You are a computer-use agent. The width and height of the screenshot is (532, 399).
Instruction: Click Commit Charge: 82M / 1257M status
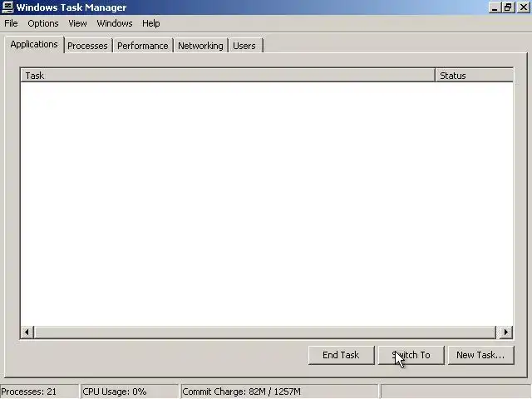coord(279,392)
